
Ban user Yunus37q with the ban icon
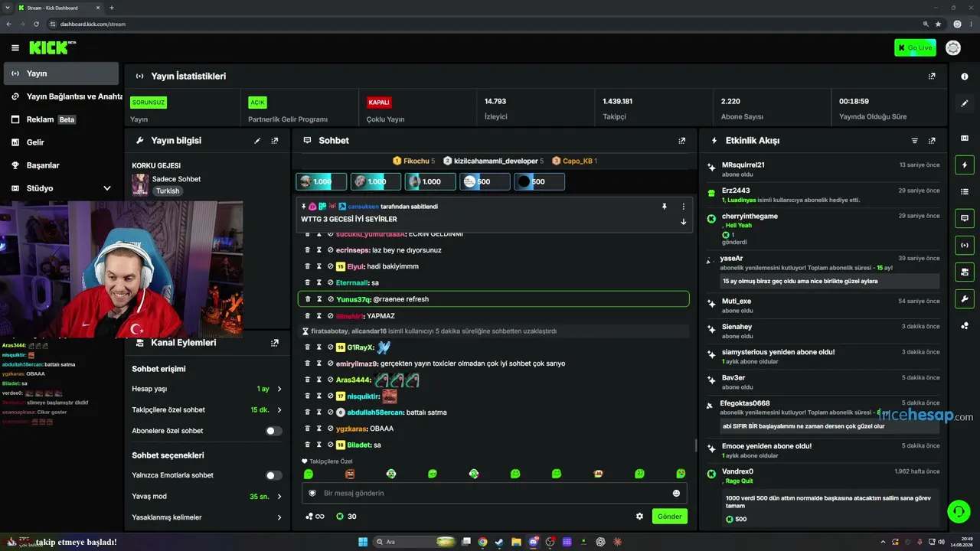[331, 299]
